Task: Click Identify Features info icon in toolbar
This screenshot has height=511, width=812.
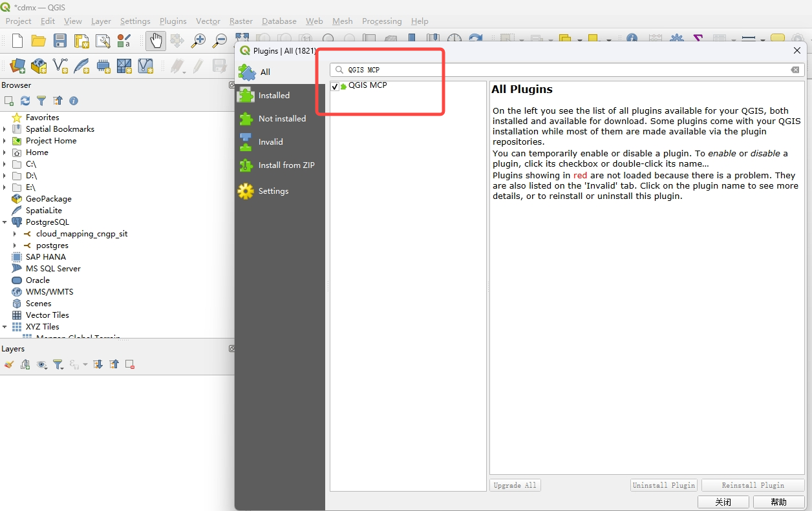Action: pos(632,39)
